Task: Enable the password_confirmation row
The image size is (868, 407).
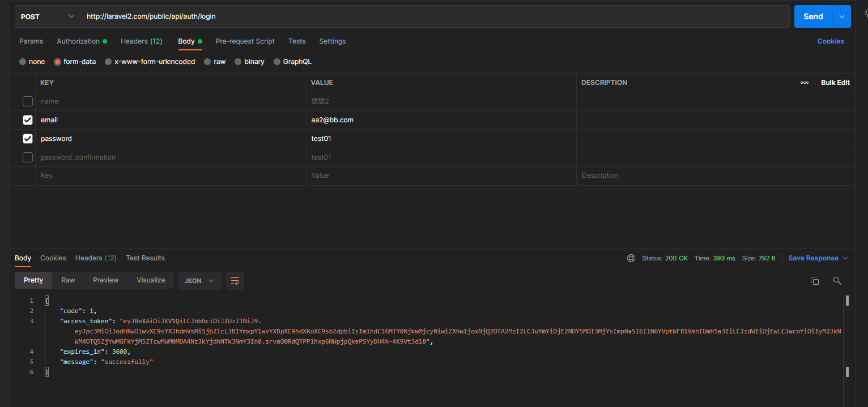Action: coord(27,157)
